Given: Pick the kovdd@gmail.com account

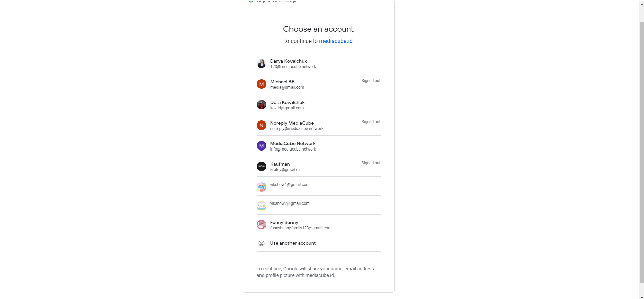Looking at the screenshot, I should point(318,105).
